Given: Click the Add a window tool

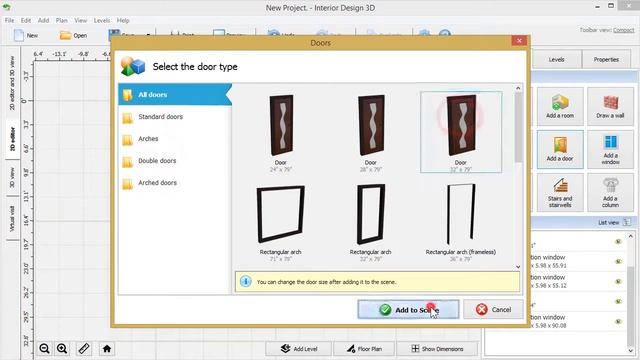Looking at the screenshot, I should click(x=610, y=149).
